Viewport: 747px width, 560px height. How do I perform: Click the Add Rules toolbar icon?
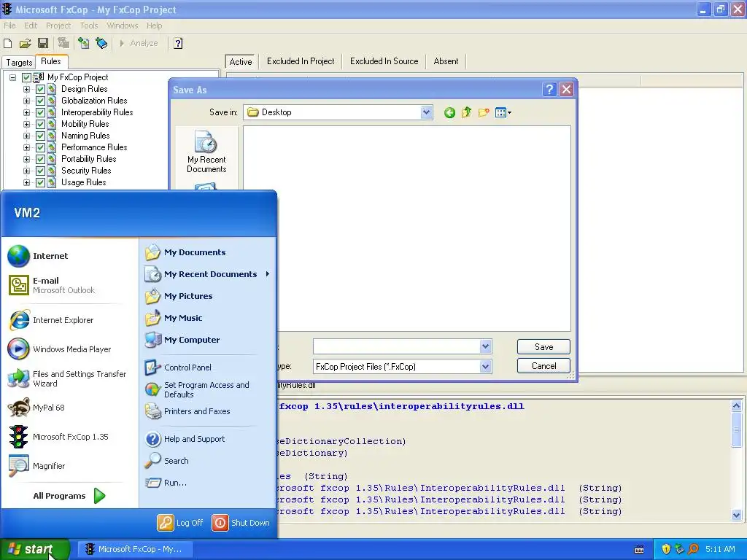101,43
